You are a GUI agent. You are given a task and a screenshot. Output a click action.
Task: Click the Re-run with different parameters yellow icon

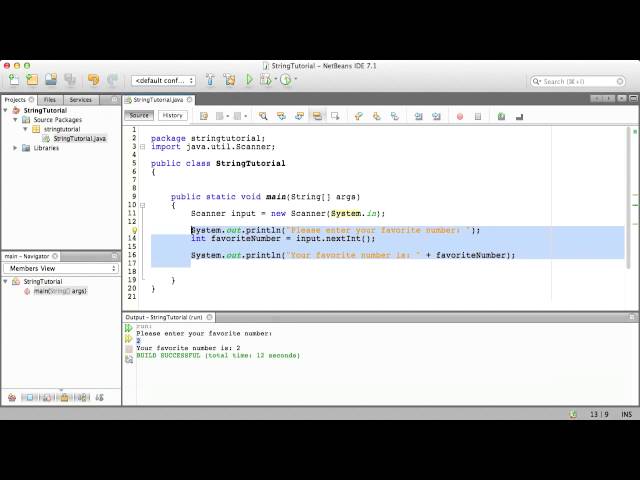pyautogui.click(x=129, y=338)
